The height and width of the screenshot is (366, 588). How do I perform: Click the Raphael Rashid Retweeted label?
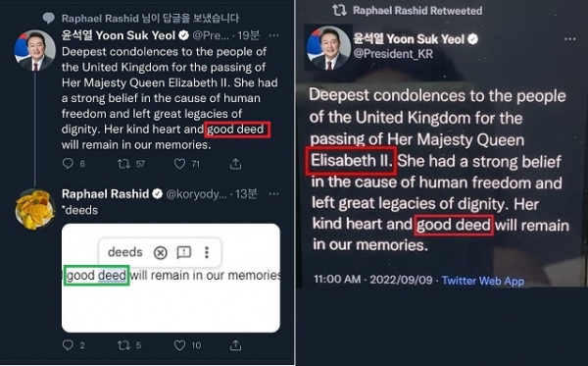coord(417,11)
